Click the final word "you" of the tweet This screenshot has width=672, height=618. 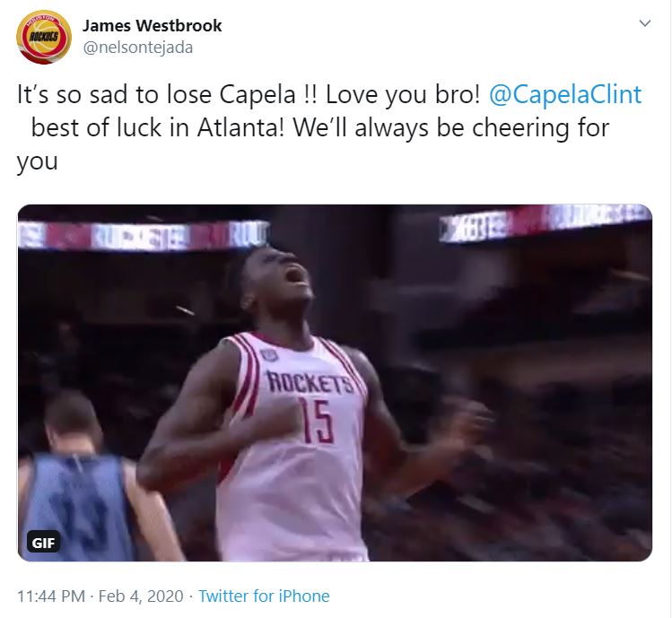38,162
